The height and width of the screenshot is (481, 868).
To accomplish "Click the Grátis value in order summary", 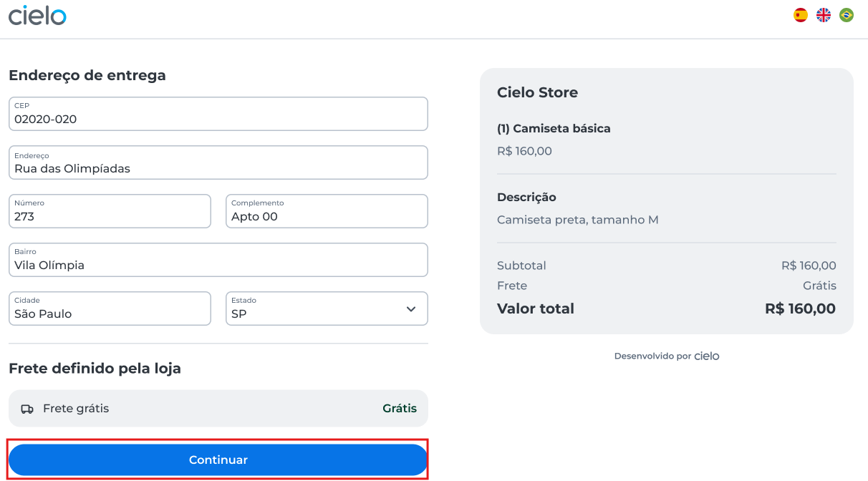I will click(x=819, y=286).
